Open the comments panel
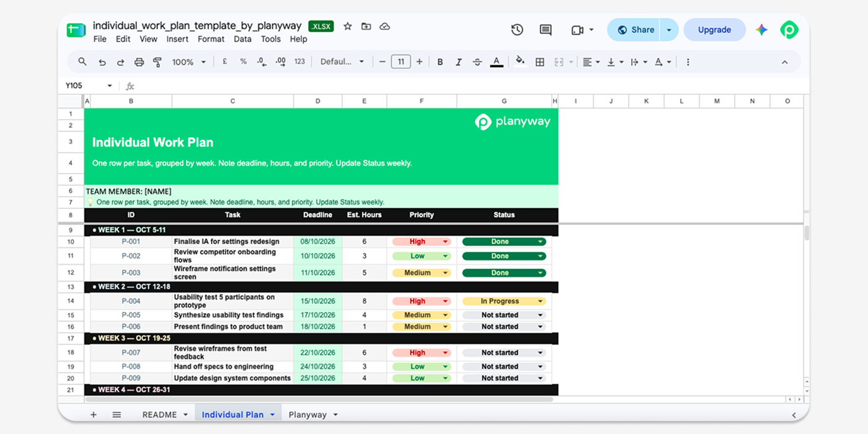This screenshot has height=434, width=868. pos(546,30)
